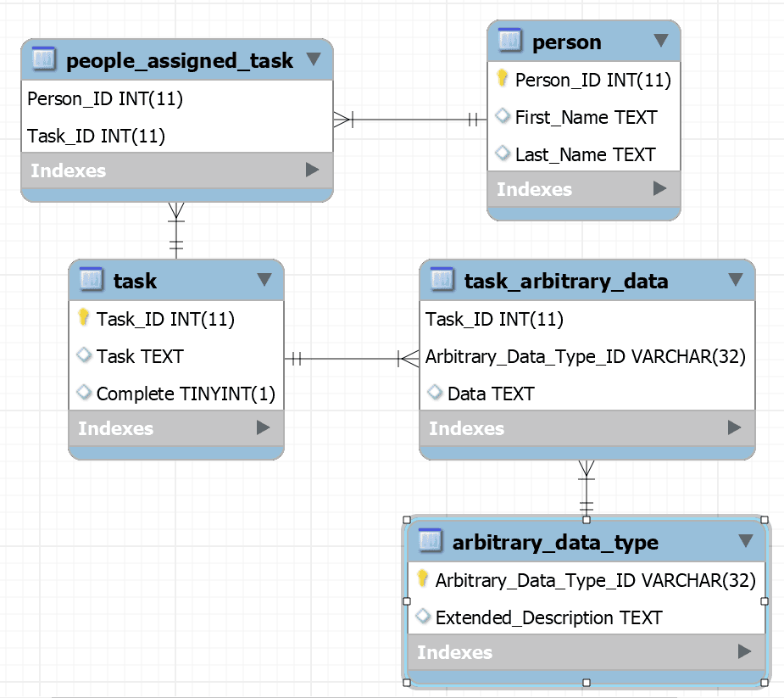Select the Person_ID INT(11) column in person

tap(593, 80)
